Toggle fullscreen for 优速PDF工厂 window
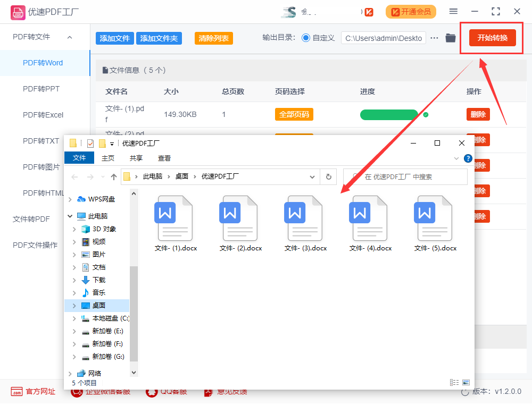Viewport: 532px width, 404px height. (x=496, y=12)
